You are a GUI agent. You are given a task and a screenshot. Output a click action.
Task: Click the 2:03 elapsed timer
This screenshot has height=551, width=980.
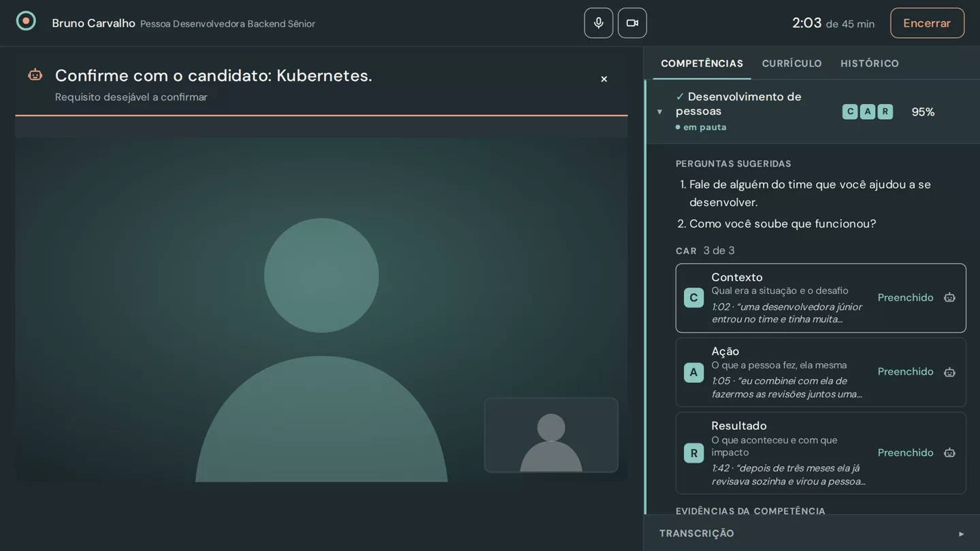tap(806, 23)
